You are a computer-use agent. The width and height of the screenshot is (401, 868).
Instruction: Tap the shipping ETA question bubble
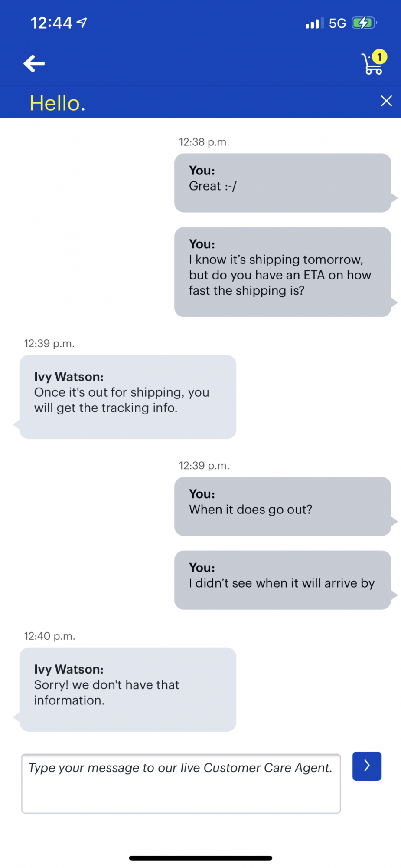tap(283, 272)
